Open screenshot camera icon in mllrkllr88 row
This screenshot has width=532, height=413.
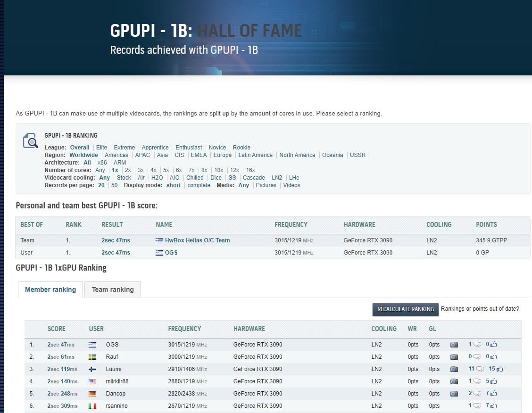click(x=454, y=381)
